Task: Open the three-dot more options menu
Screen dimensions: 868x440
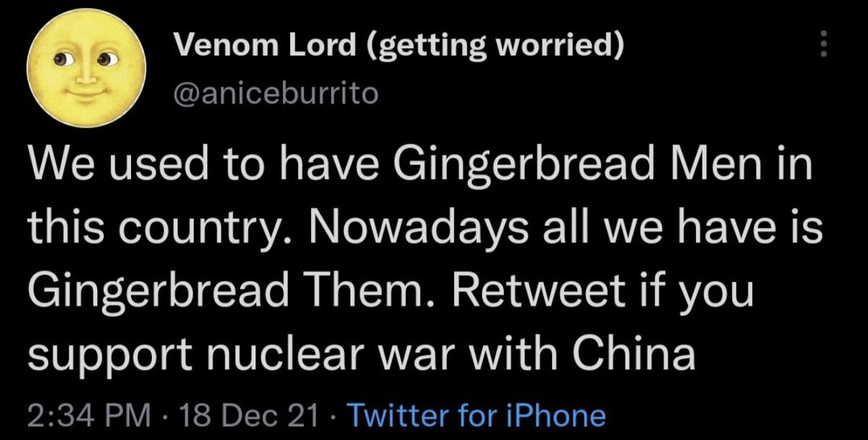Action: point(822,48)
